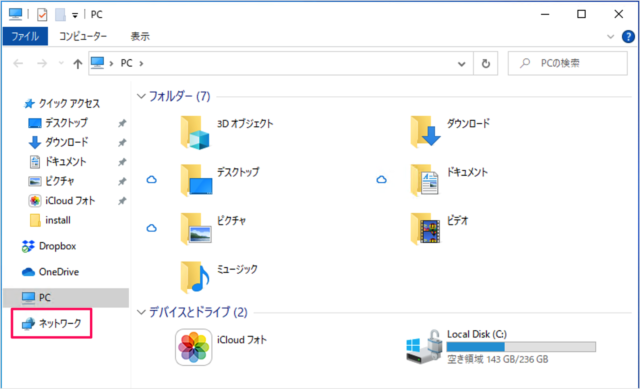Open iCloud フォト in quick access sidebar
The width and height of the screenshot is (640, 389).
62,200
